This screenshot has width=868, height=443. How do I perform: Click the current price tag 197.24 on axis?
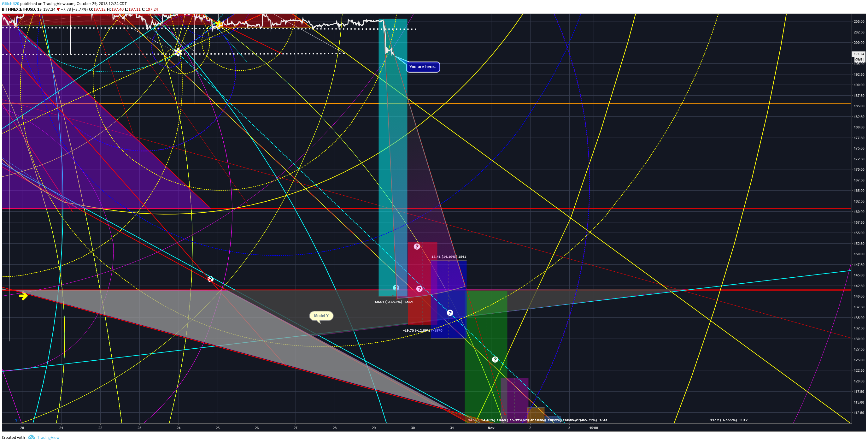[x=859, y=54]
